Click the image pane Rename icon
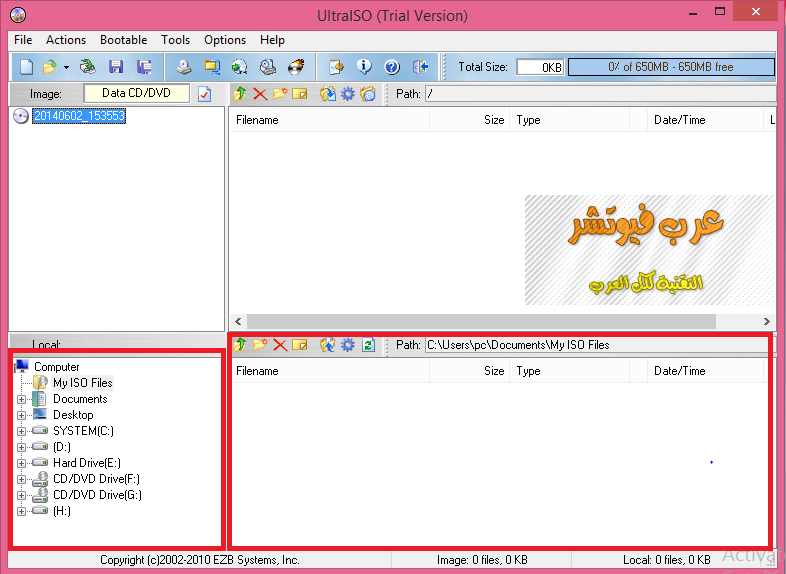Screen dimensions: 786x574 tap(300, 94)
